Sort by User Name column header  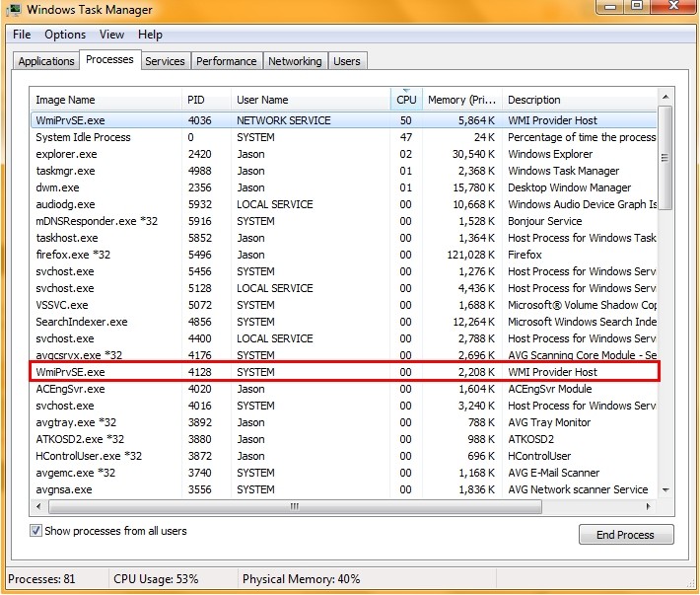pos(311,100)
